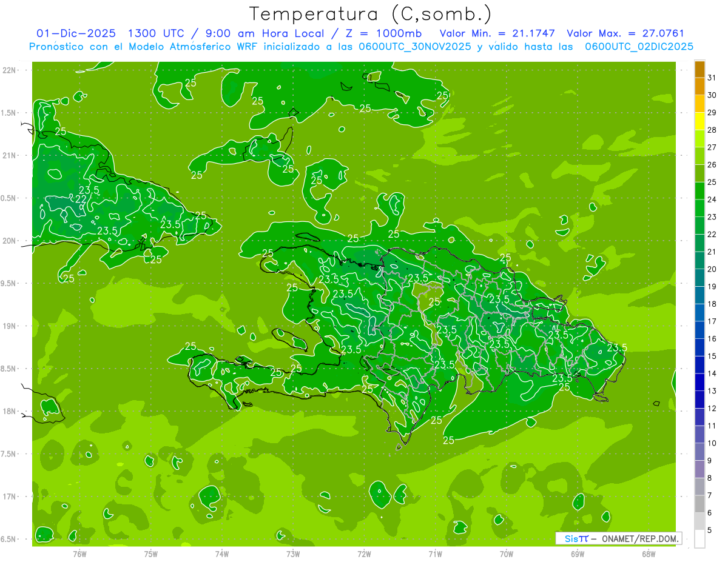
Task: Click the 71W longitude axis label
Action: pos(435,554)
